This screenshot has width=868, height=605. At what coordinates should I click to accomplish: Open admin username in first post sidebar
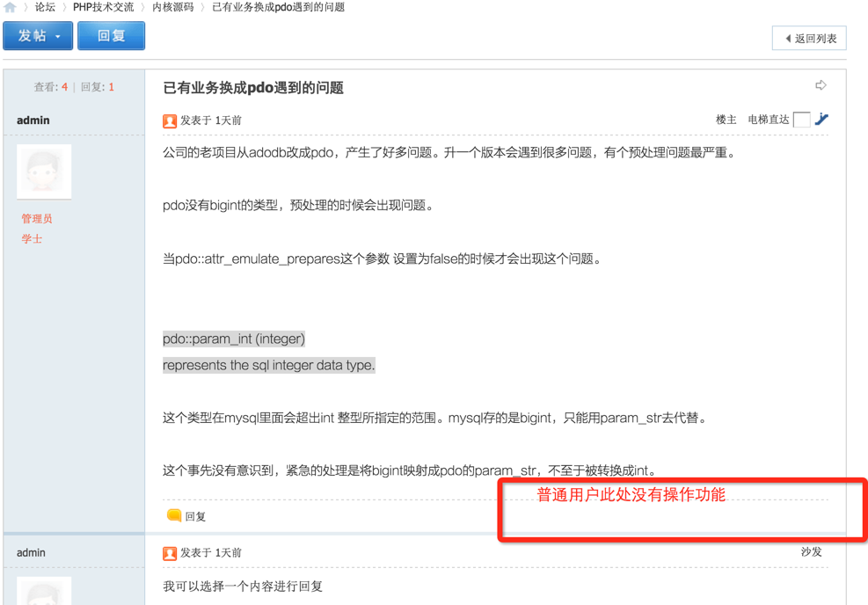coord(33,120)
